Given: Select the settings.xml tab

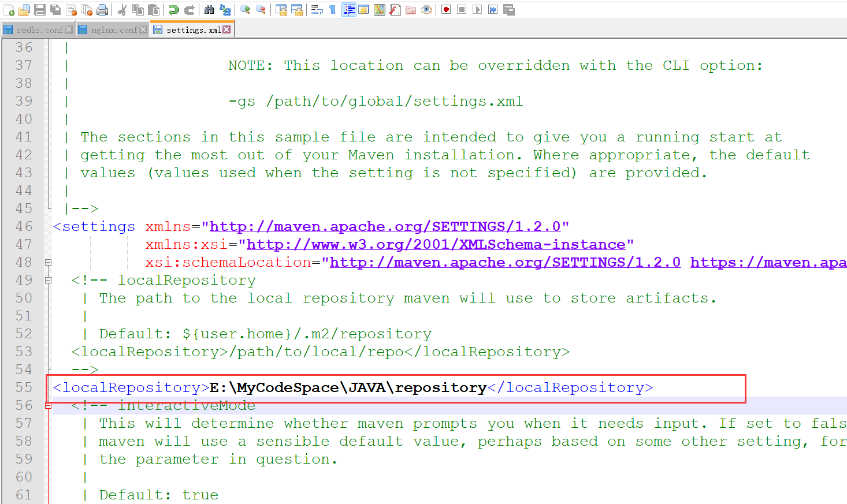Looking at the screenshot, I should point(192,29).
